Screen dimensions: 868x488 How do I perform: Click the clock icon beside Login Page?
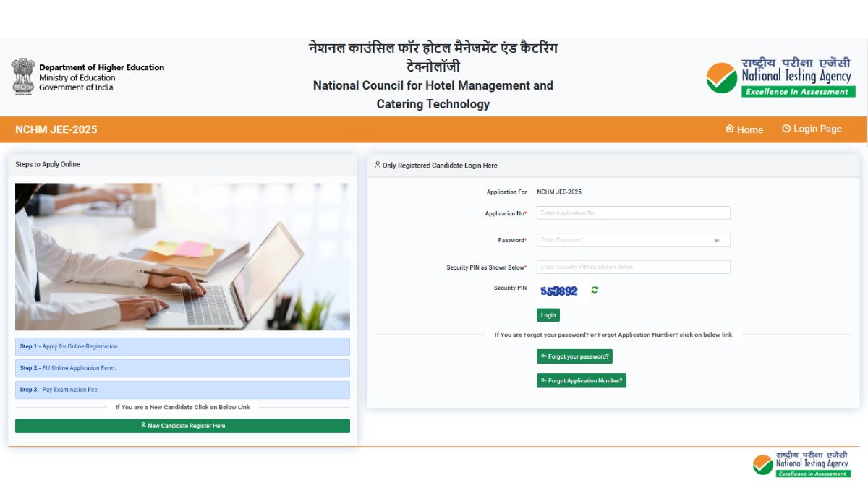tap(786, 128)
